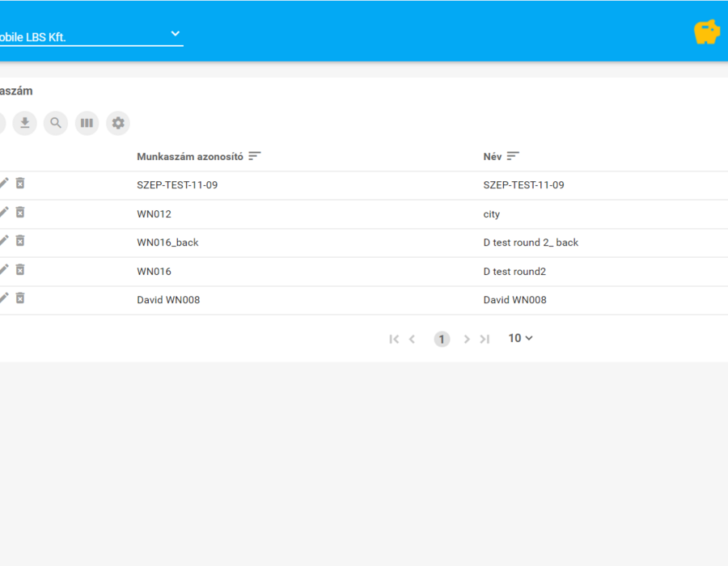728x566 pixels.
Task: Go to previous page arrow
Action: pyautogui.click(x=412, y=339)
